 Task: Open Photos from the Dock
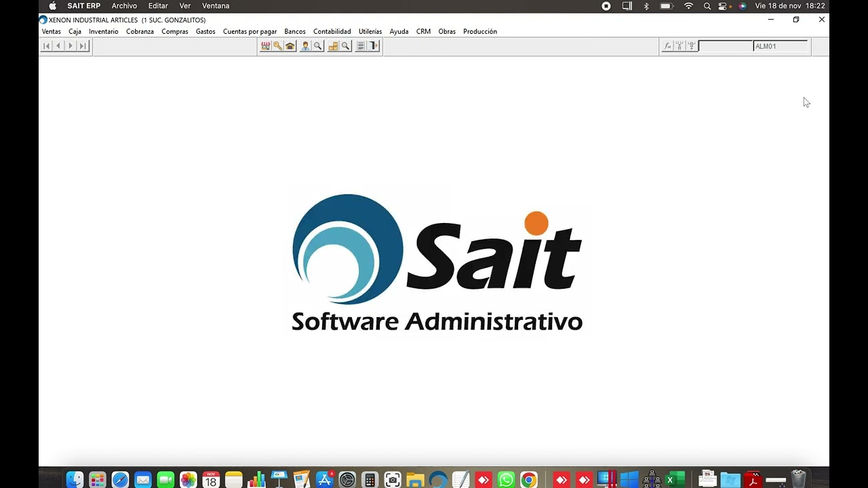click(x=188, y=480)
